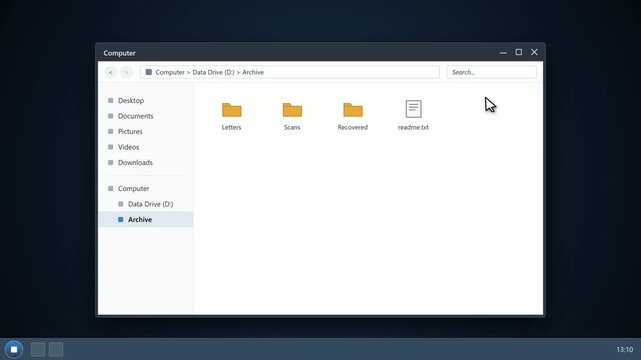The image size is (641, 360).
Task: Close the Computer window
Action: (x=534, y=52)
